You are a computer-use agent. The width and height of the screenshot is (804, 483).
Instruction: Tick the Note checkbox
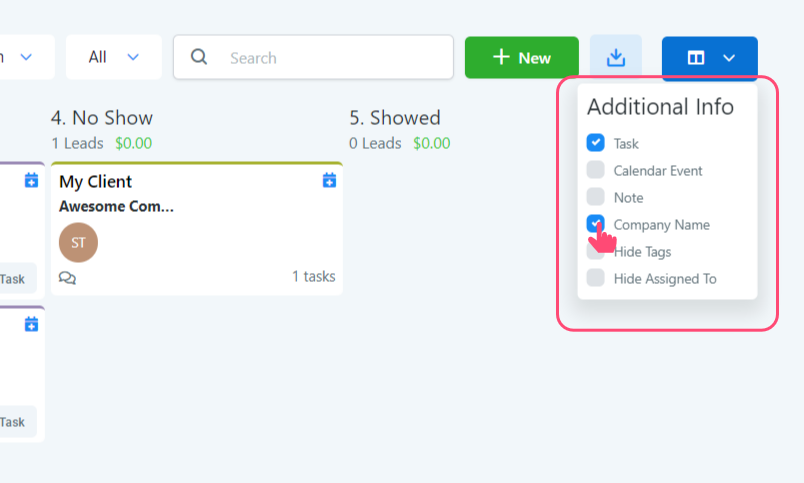tap(596, 197)
